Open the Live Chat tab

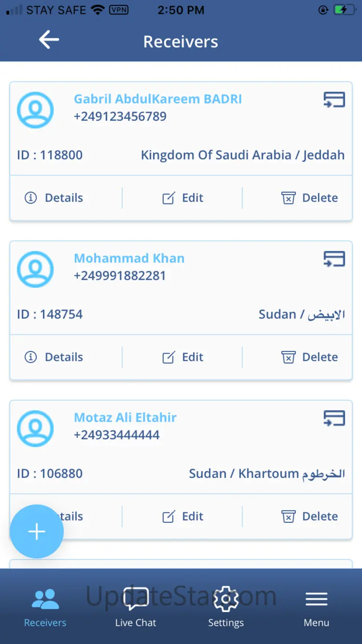[136, 607]
